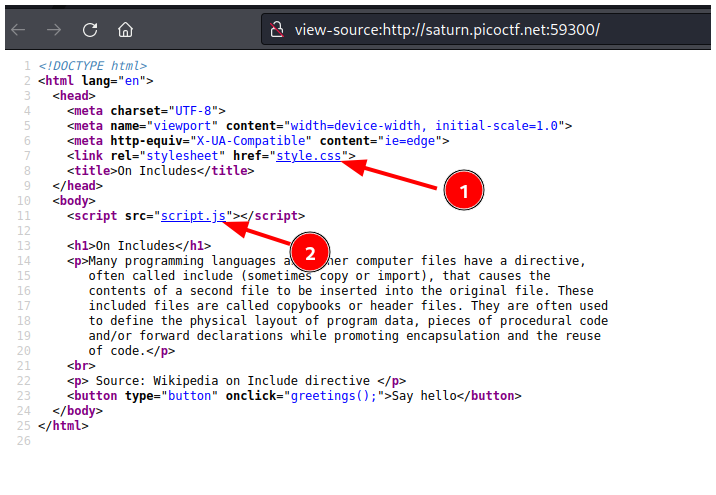This screenshot has width=716, height=495.
Task: Click the insecure connection padlock icon
Action: click(x=278, y=29)
